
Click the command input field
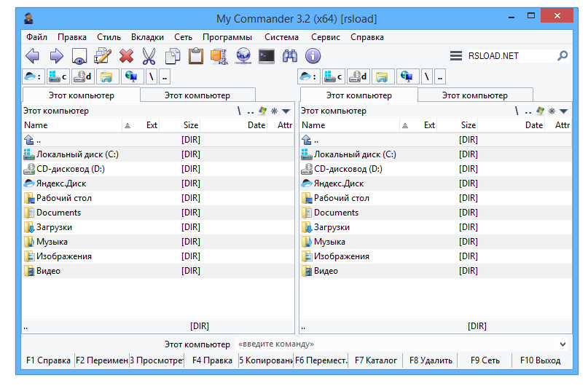pyautogui.click(x=393, y=344)
